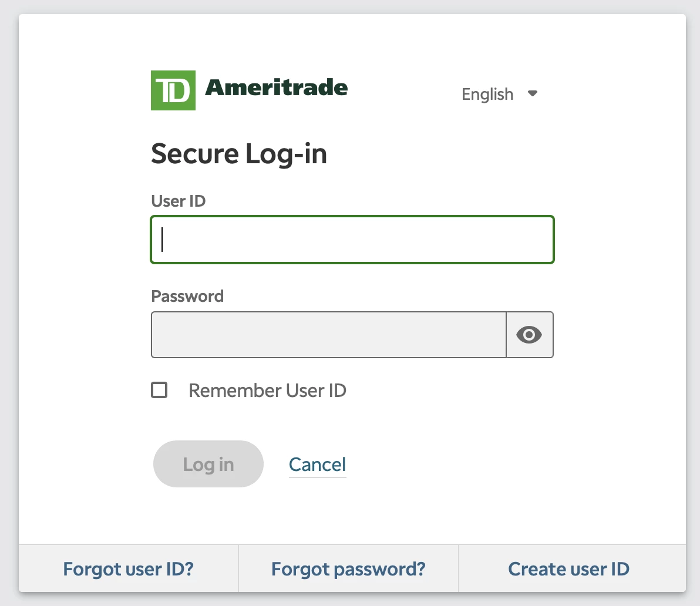Click the Ameritrade wordmark next to logo
The height and width of the screenshot is (606, 700).
[277, 87]
